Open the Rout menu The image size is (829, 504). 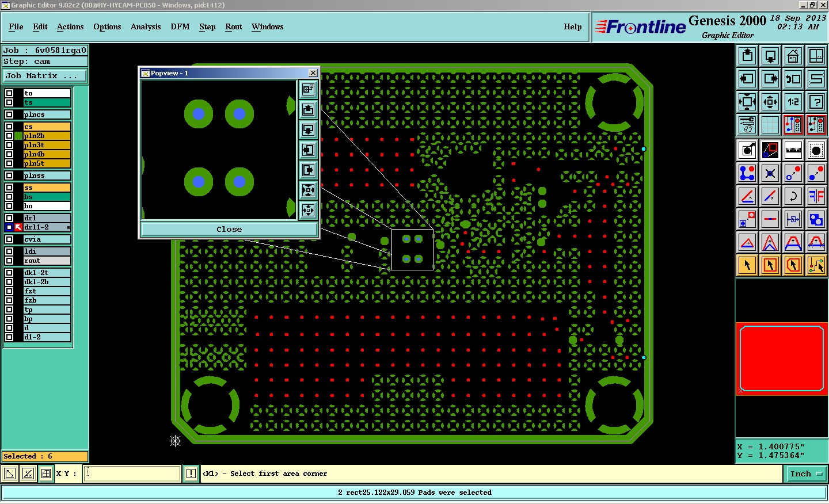point(234,26)
